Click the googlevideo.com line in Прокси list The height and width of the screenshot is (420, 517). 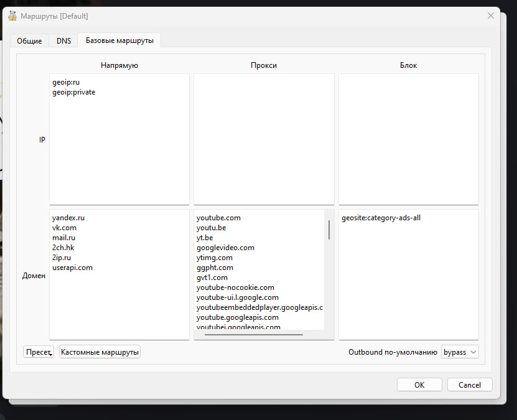(x=225, y=248)
